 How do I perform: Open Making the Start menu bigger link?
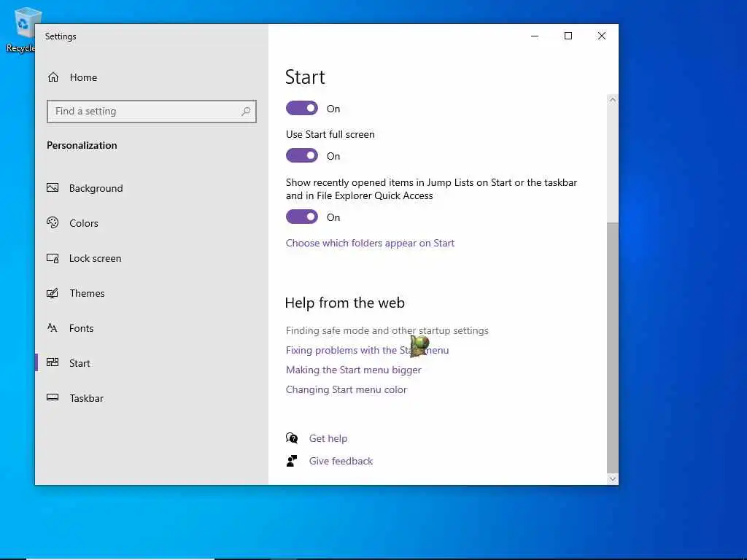[x=354, y=370]
